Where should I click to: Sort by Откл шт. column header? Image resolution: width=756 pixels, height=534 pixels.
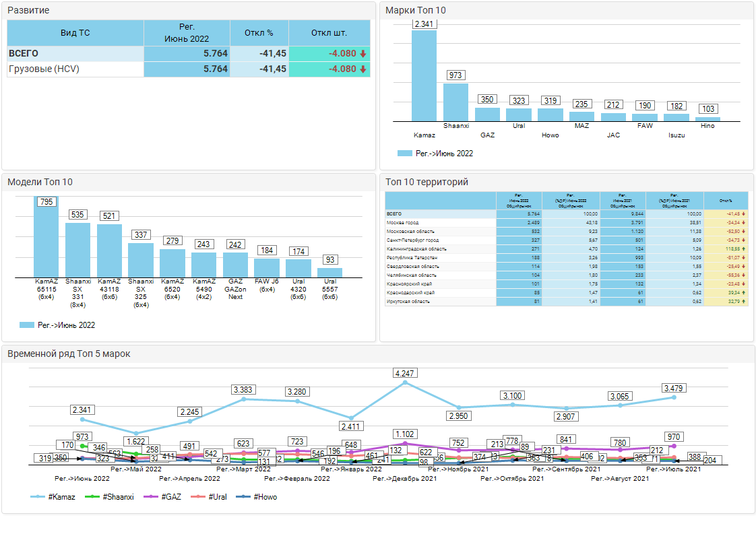pos(329,33)
